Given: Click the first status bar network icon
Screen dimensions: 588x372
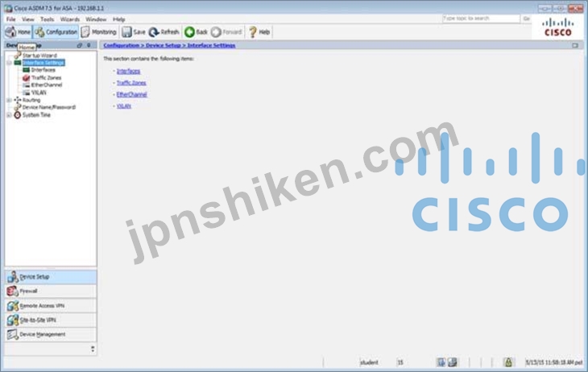Looking at the screenshot, I should 441,362.
